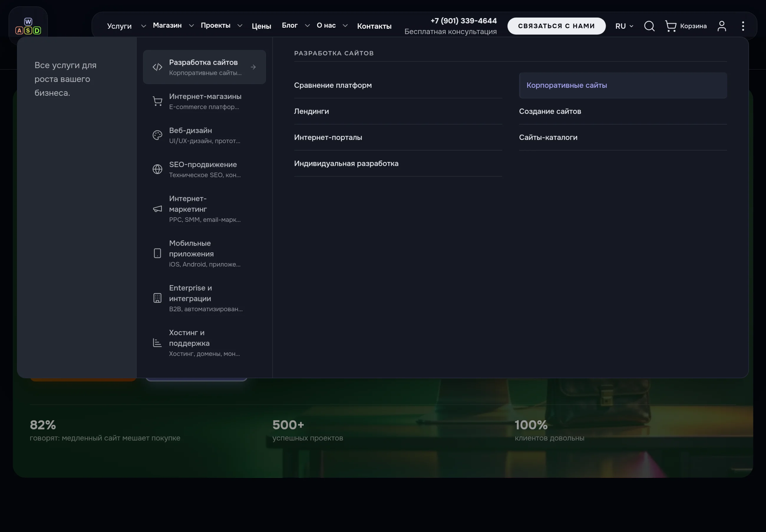Image resolution: width=766 pixels, height=532 pixels.
Task: Open the Цены menu item
Action: tap(261, 26)
